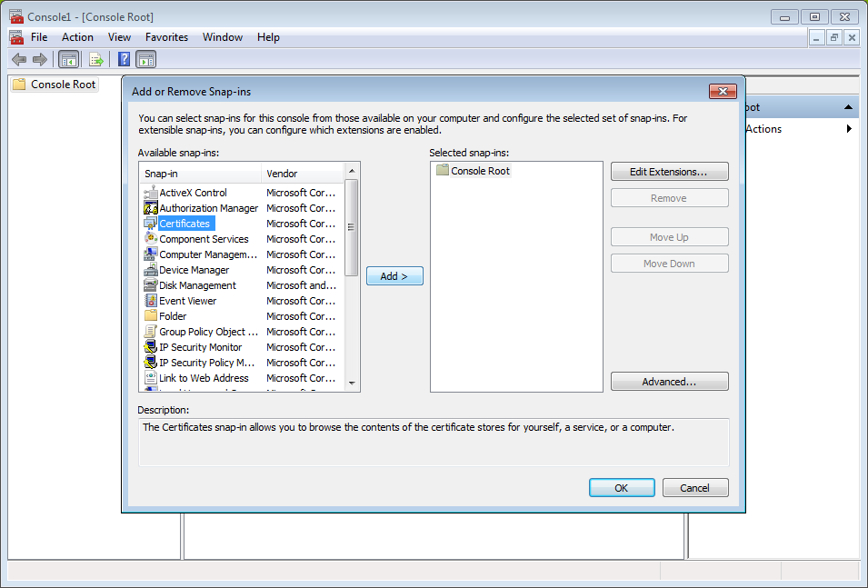
Task: Select the ActiveX Control row text
Action: point(194,193)
